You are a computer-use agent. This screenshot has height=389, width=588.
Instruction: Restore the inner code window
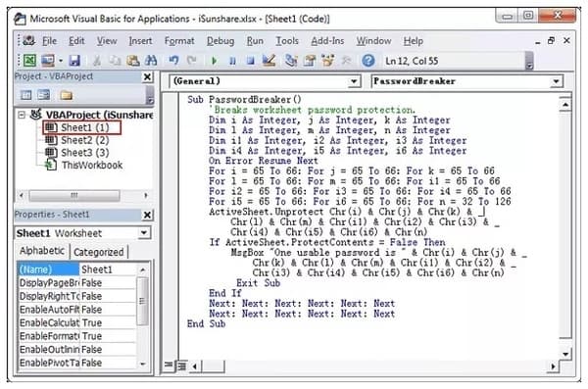[x=551, y=41]
